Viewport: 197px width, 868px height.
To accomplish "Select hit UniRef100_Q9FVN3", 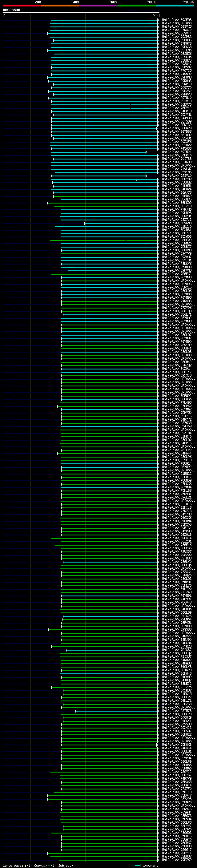I will tap(176, 271).
